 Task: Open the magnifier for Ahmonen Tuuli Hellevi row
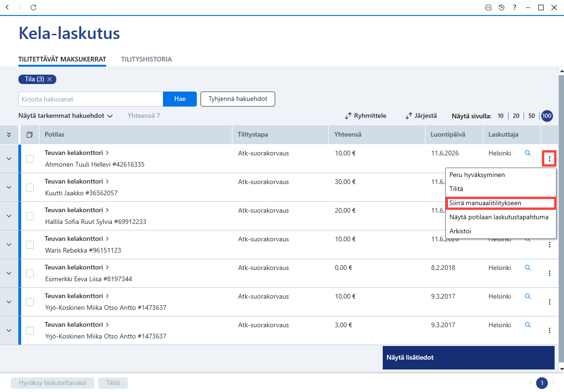pos(527,153)
